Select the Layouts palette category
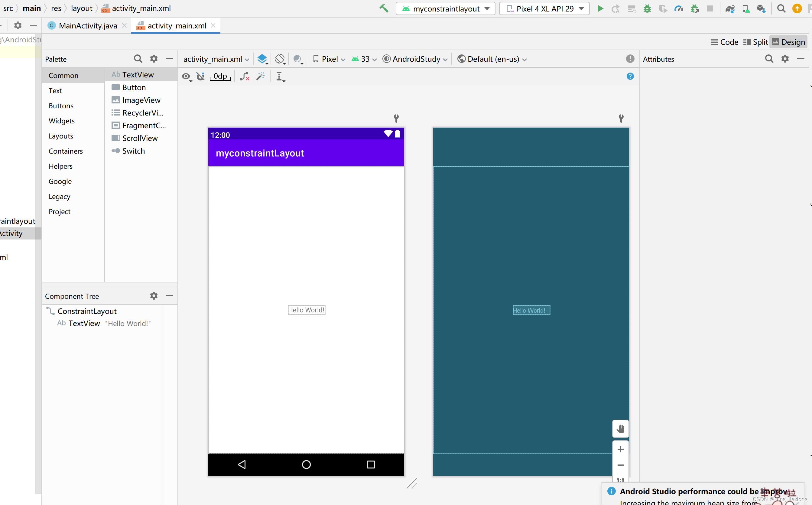 click(x=73, y=136)
